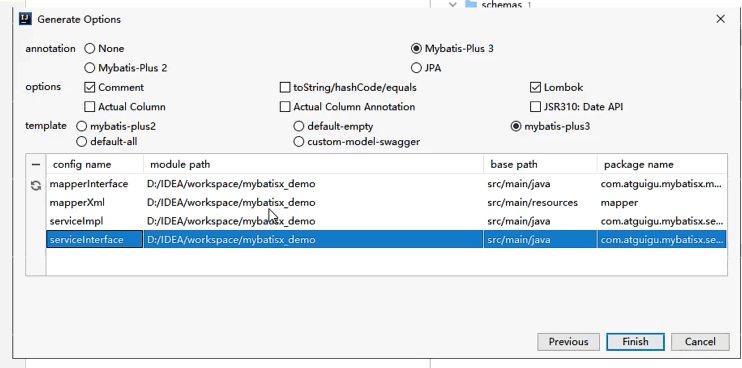Collapse the schemas tree node behind dialog
The image size is (742, 368).
point(453,4)
